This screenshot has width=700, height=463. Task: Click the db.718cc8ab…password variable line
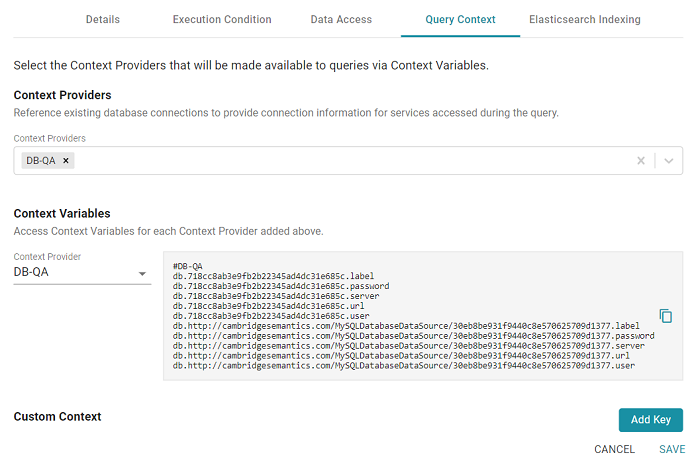(281, 286)
